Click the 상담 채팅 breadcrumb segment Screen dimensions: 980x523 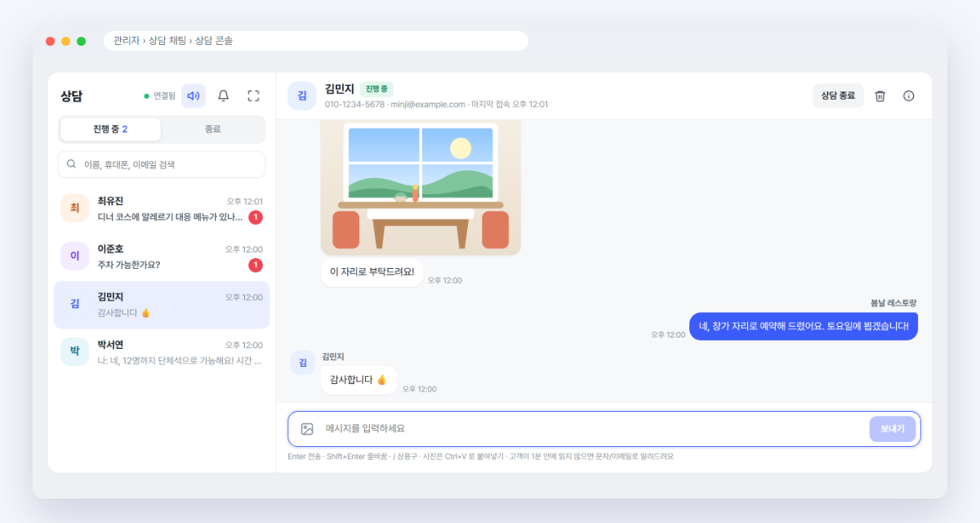[x=167, y=41]
